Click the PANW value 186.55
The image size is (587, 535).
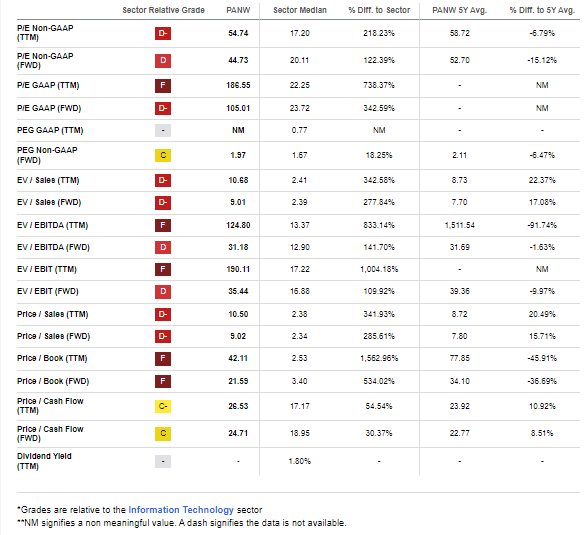(x=238, y=85)
